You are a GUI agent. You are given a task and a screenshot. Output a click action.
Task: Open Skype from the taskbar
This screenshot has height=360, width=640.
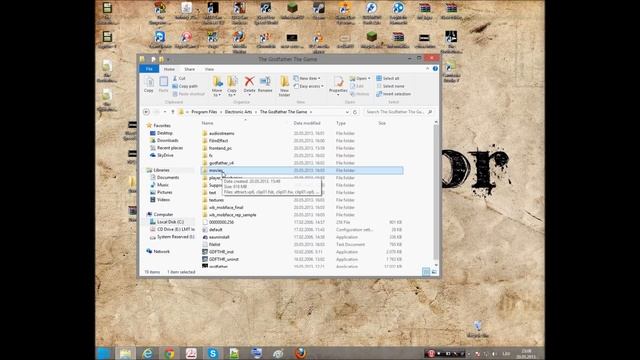point(213,353)
